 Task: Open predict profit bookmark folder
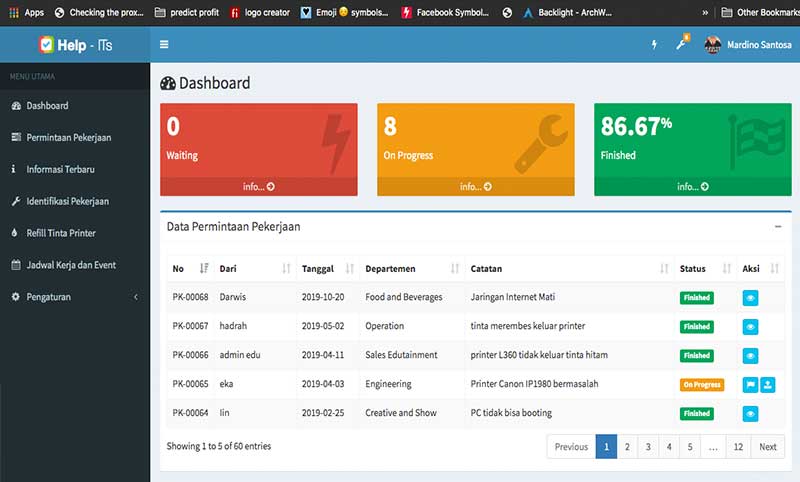(187, 12)
